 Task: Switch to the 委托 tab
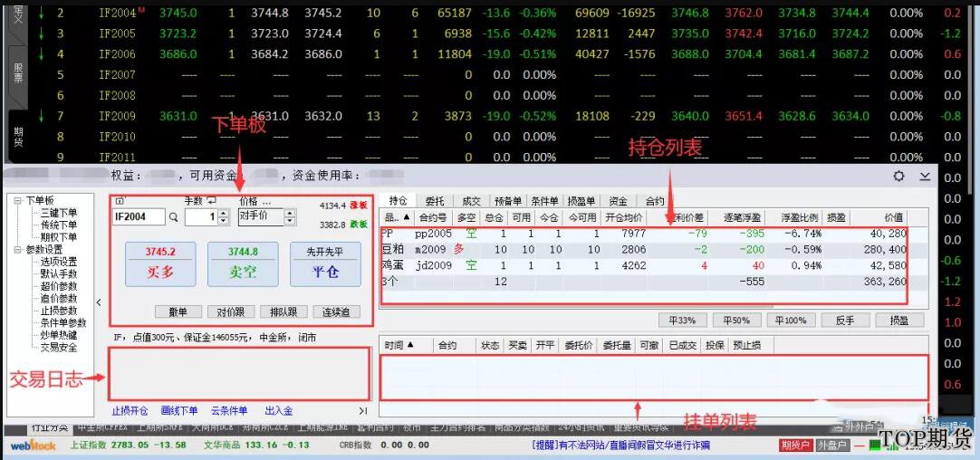coord(435,201)
